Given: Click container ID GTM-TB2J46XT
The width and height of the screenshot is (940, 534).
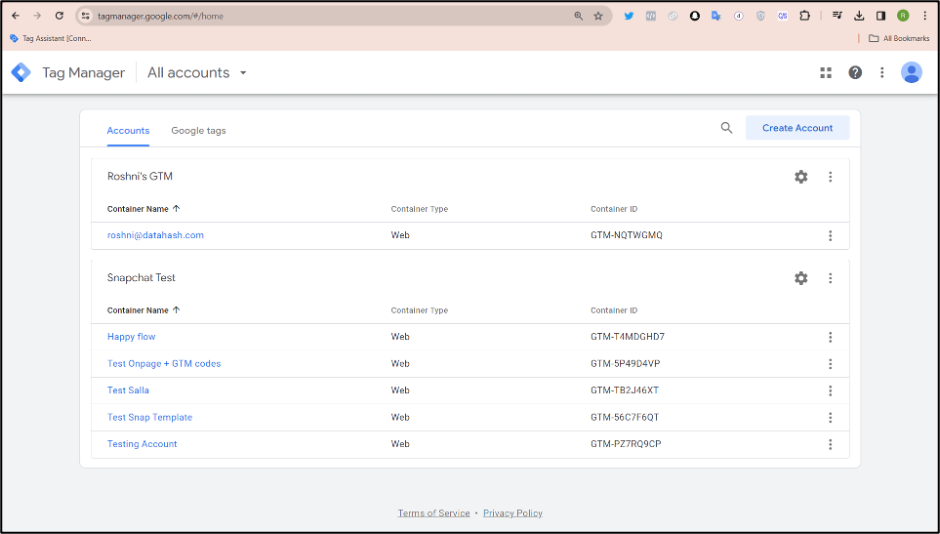Looking at the screenshot, I should 625,390.
